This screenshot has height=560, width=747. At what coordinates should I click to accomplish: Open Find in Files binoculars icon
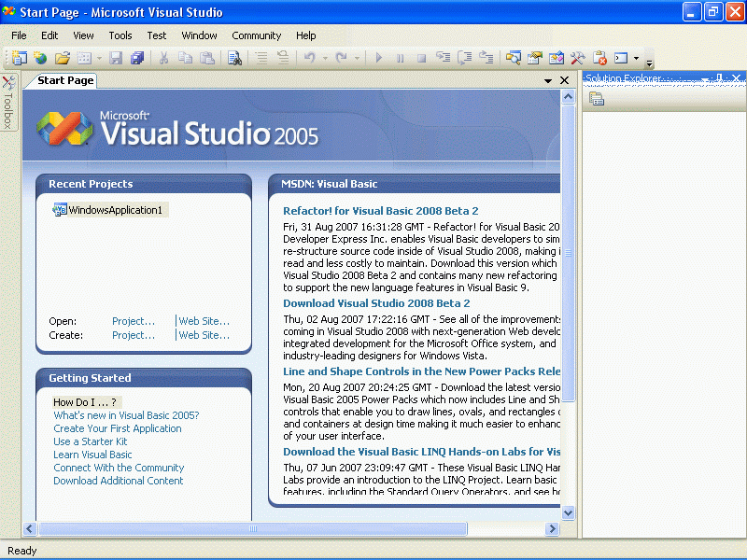[x=234, y=58]
